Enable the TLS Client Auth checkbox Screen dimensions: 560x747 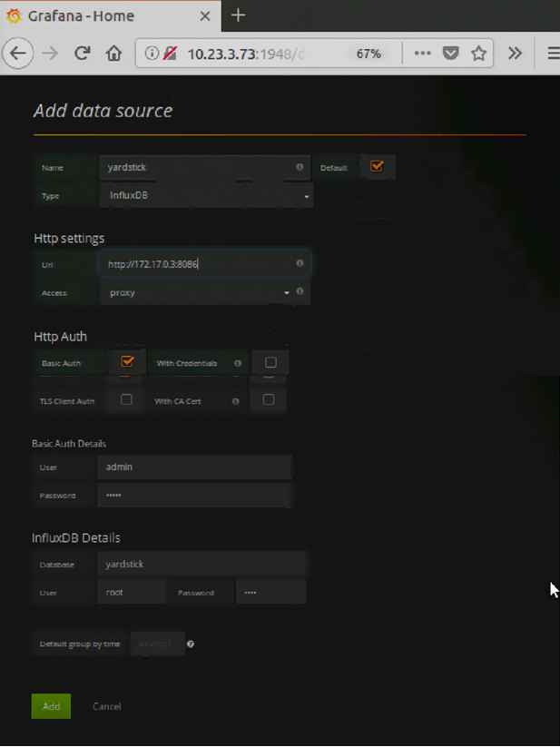click(126, 399)
